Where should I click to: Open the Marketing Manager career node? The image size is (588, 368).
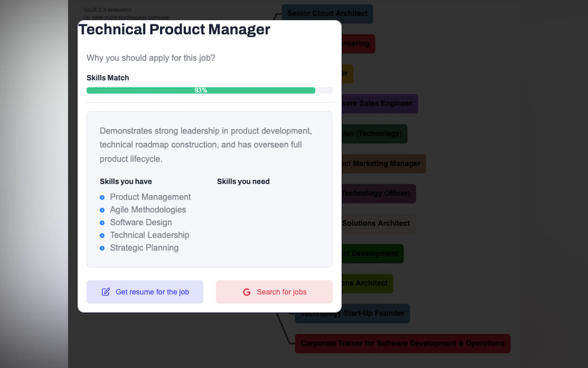coord(383,164)
